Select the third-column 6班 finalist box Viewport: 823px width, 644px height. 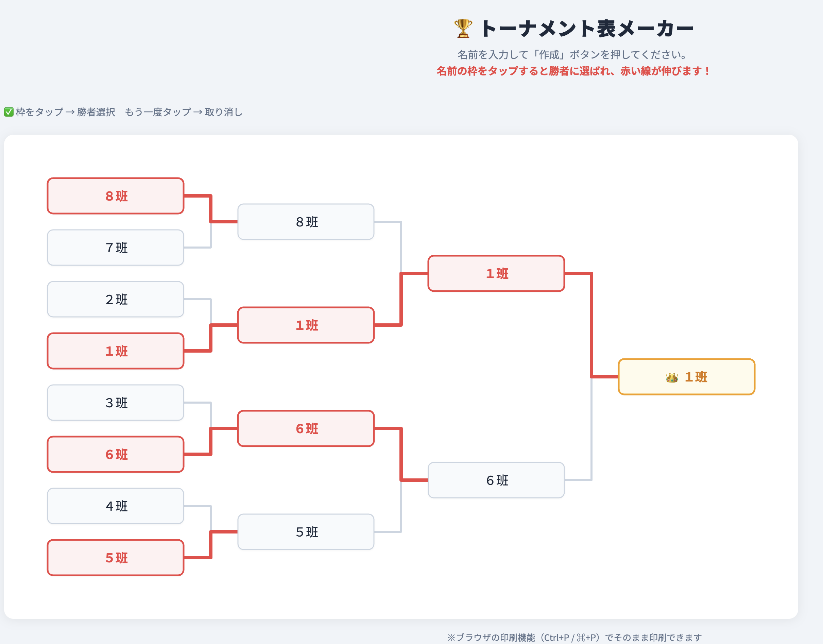496,480
